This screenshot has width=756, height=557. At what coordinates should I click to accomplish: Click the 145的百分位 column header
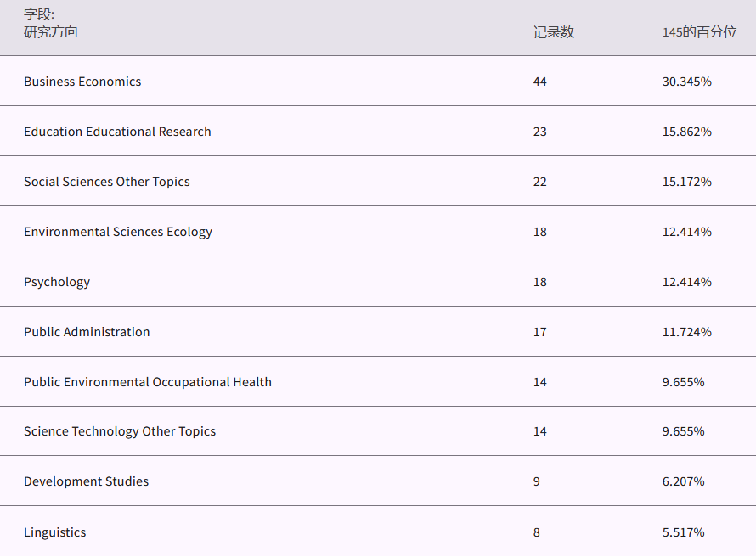(699, 32)
